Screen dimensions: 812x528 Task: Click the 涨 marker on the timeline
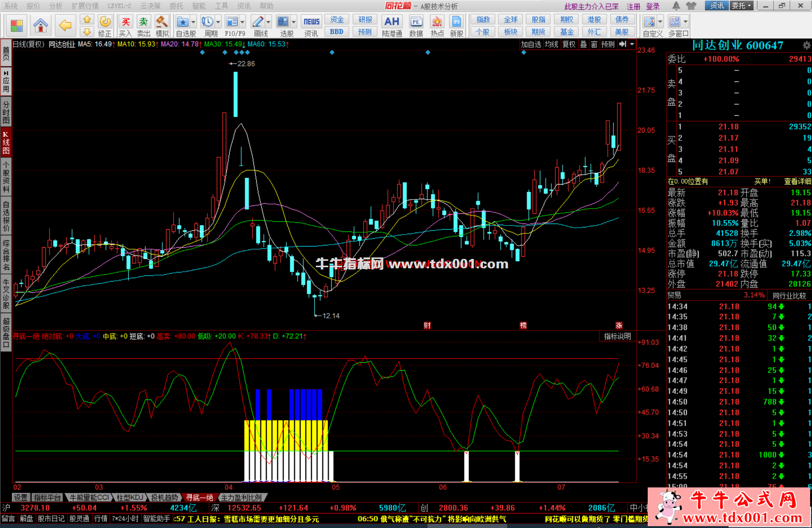[x=619, y=325]
